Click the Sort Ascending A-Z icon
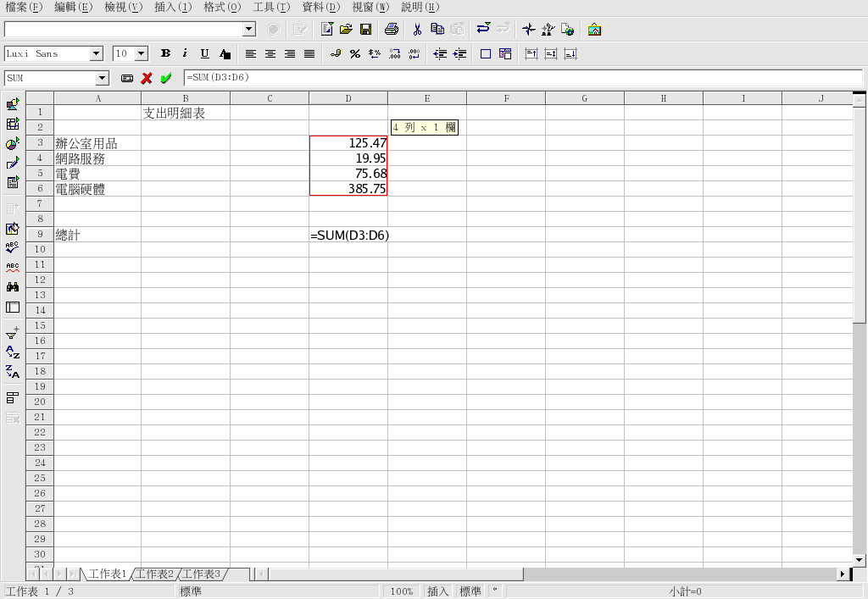The width and height of the screenshot is (868, 599). (x=13, y=352)
